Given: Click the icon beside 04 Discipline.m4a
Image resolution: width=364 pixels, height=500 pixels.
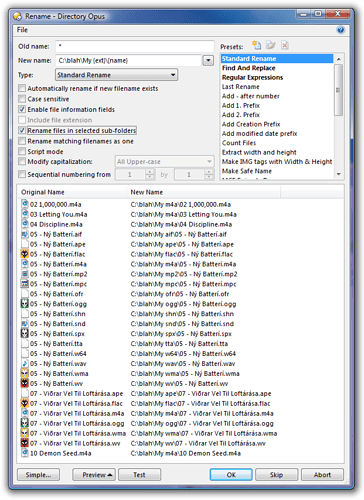Looking at the screenshot, I should (x=25, y=224).
